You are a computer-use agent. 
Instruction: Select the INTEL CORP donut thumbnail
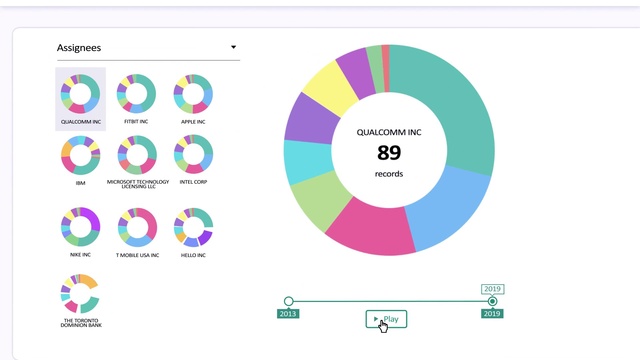(x=193, y=154)
